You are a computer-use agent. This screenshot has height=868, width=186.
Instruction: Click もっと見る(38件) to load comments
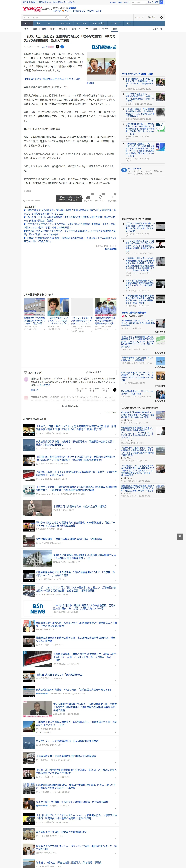tap(70, 406)
